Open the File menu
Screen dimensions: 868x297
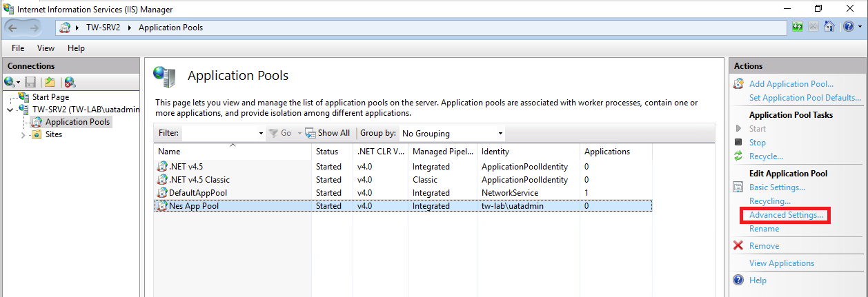coord(18,48)
